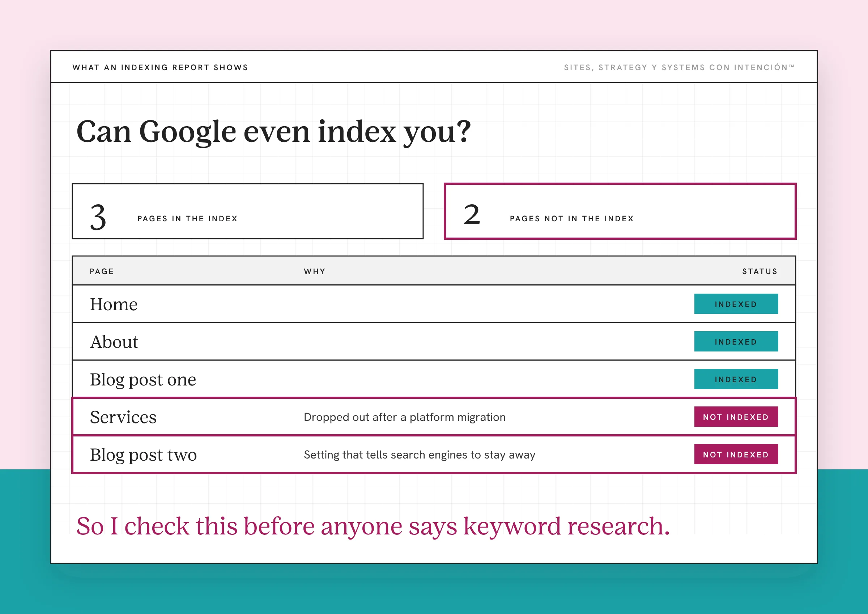Click the 'WHY' column header
The image size is (868, 614).
click(315, 272)
